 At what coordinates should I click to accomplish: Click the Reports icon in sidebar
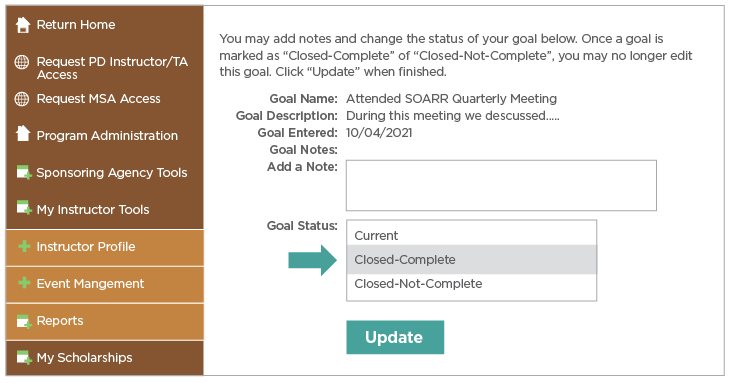[x=24, y=321]
